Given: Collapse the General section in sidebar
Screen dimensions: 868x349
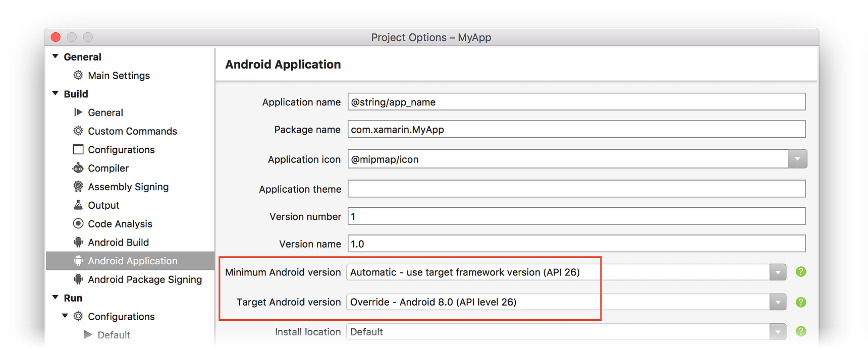Looking at the screenshot, I should [56, 56].
